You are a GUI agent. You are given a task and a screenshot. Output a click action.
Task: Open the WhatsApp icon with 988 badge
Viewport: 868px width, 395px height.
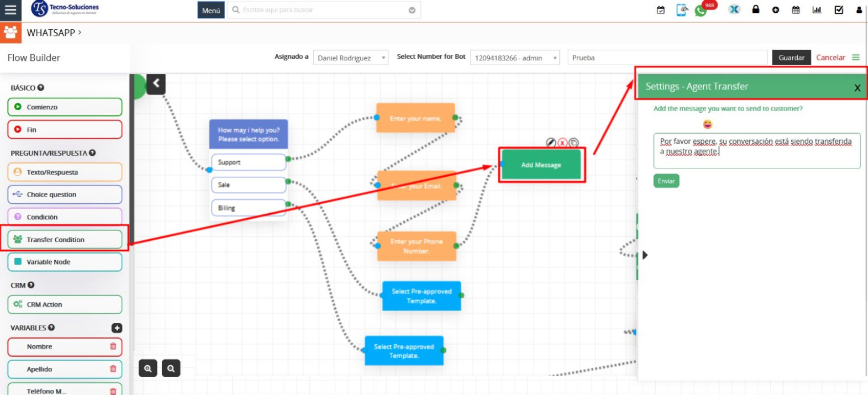coord(701,11)
